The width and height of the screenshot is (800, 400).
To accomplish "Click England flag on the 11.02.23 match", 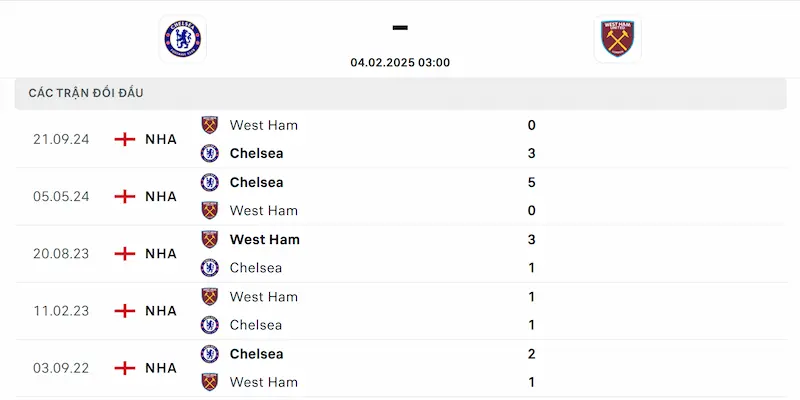I will pos(125,310).
